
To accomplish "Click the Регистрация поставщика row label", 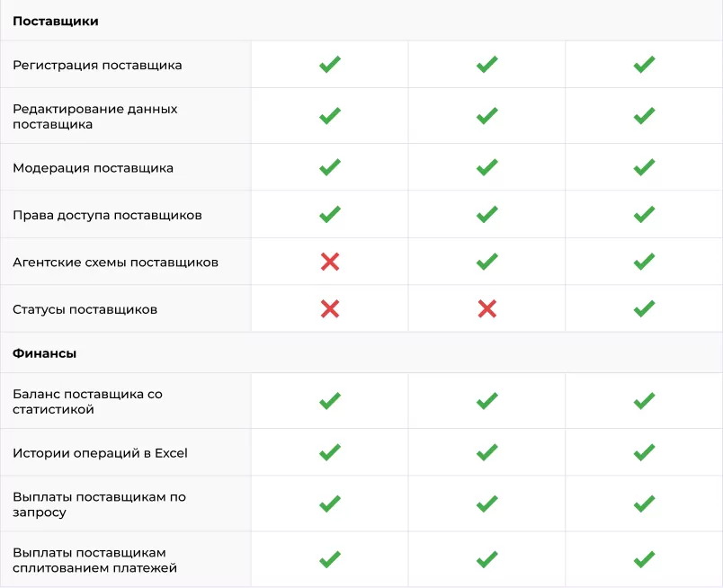I will click(x=97, y=65).
